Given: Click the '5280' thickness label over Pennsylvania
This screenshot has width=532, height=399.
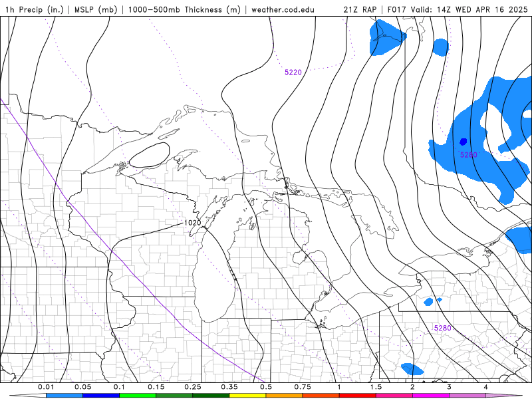Looking at the screenshot, I should [443, 328].
